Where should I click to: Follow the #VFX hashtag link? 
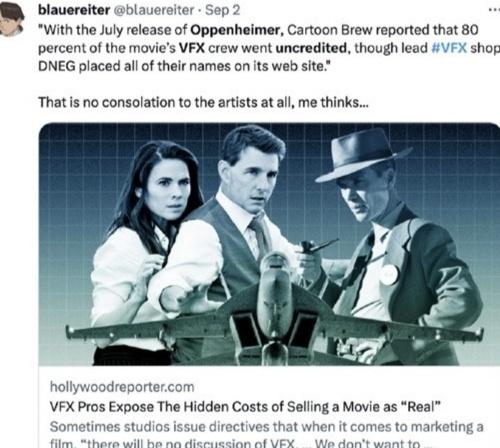point(449,48)
